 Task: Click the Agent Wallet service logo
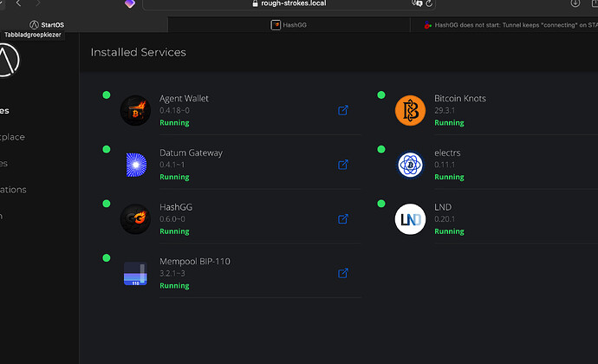pyautogui.click(x=135, y=110)
